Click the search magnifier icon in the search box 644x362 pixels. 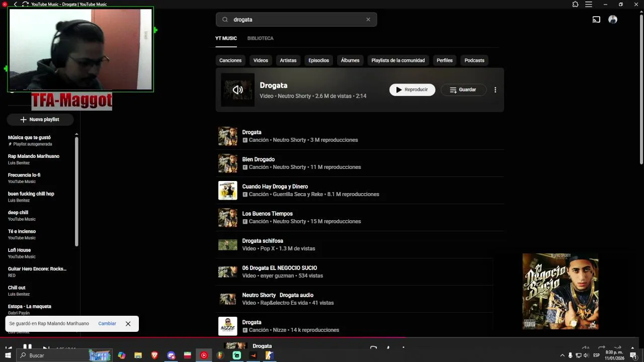point(225,20)
